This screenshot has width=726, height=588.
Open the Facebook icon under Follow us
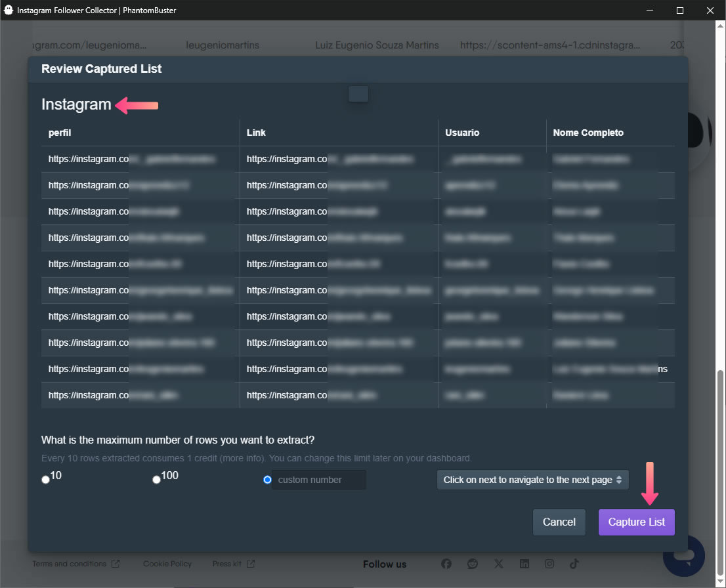coord(446,564)
